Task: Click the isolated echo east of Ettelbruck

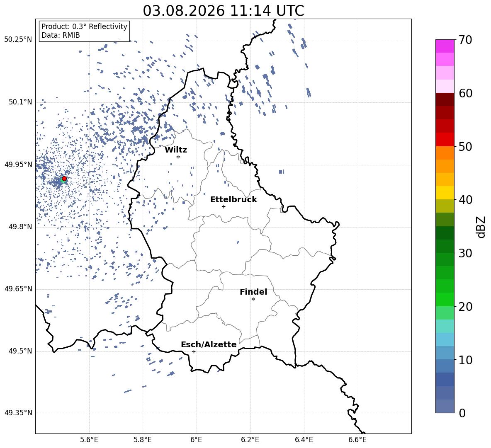Action: (x=282, y=172)
